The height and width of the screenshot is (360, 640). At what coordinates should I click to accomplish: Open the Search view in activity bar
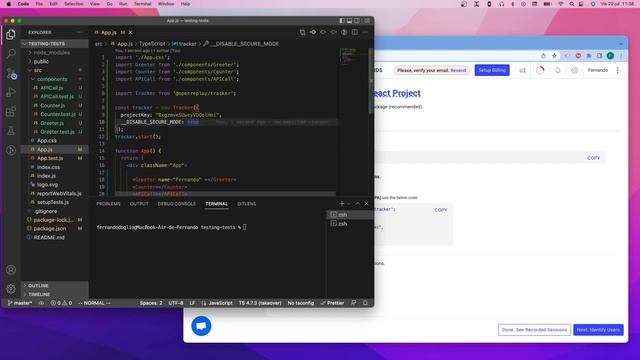(x=11, y=53)
